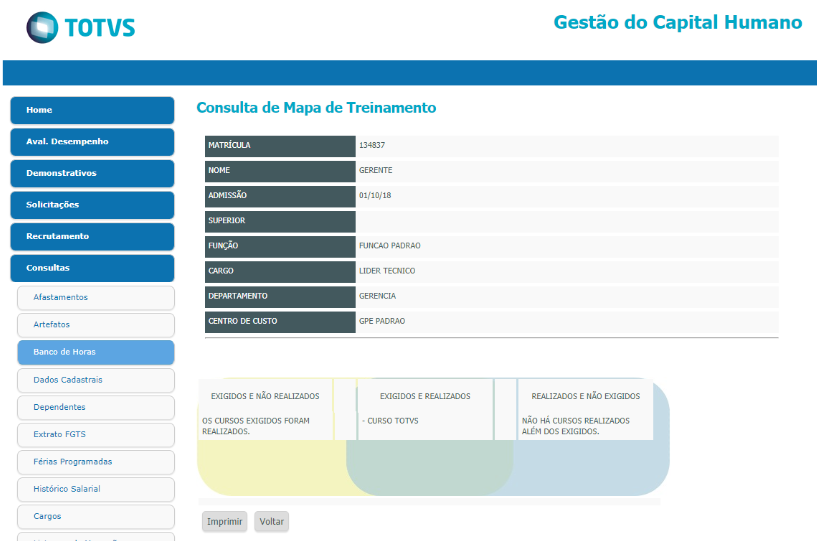Open the Recrutamento menu
The height and width of the screenshot is (541, 817).
(x=92, y=237)
